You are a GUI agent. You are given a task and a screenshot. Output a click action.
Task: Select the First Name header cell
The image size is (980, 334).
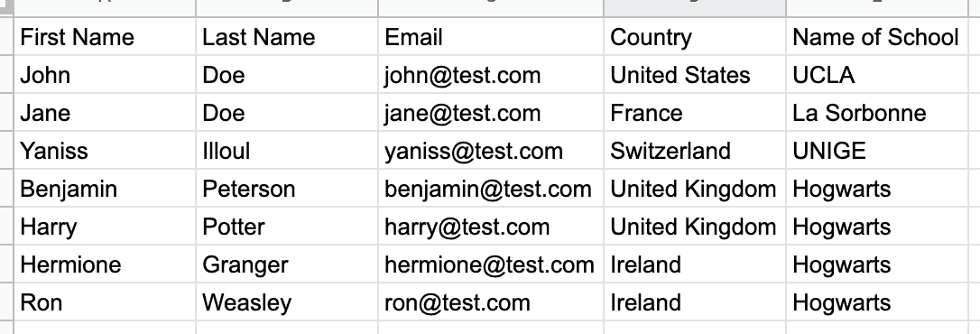(x=105, y=37)
